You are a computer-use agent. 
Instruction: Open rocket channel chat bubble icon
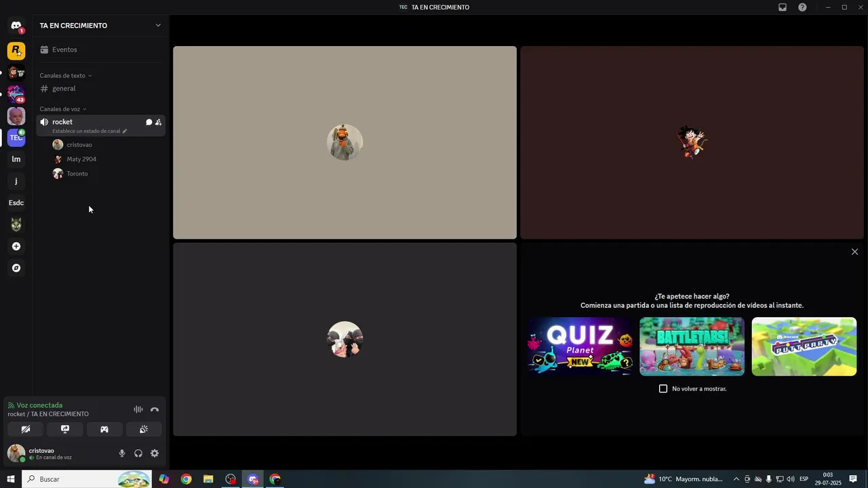click(149, 122)
